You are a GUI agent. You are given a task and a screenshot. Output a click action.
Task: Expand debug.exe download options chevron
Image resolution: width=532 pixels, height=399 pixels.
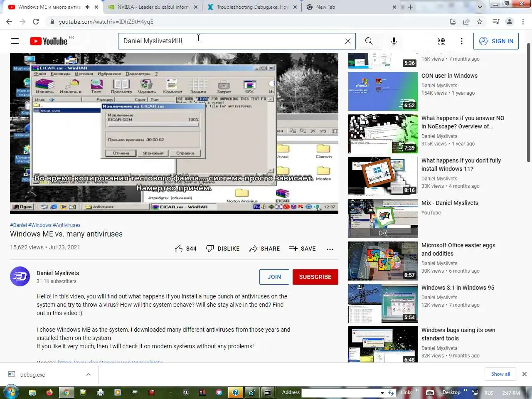pos(89,374)
